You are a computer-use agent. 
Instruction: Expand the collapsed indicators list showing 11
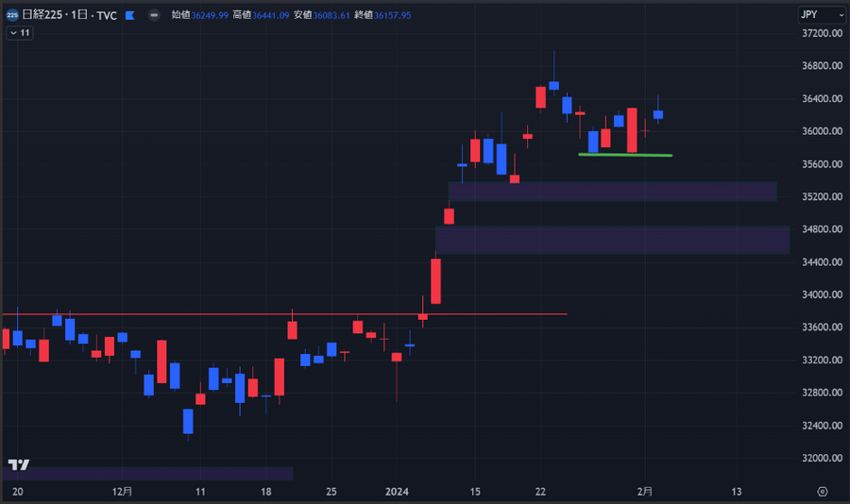click(x=19, y=33)
